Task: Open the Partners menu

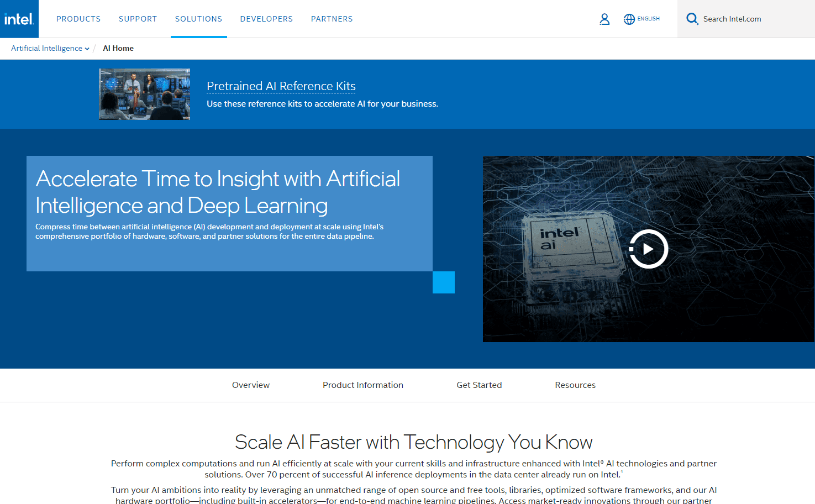Action: [332, 19]
